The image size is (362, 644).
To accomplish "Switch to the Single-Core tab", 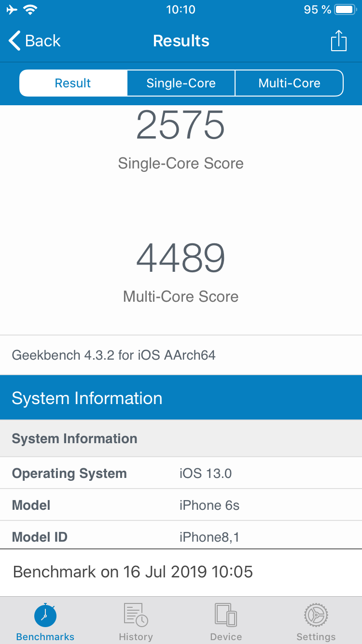I will pos(181,83).
